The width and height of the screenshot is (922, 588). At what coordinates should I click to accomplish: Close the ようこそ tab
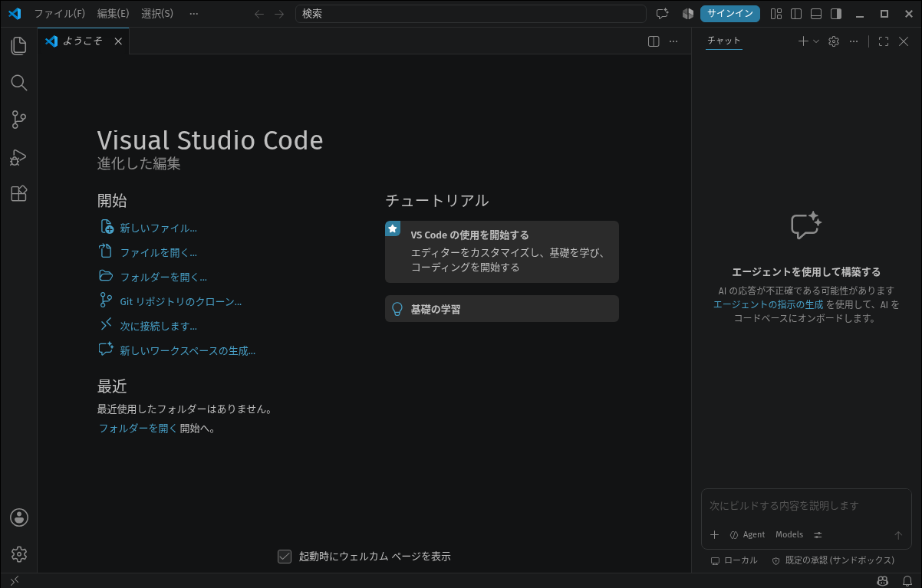tap(118, 41)
